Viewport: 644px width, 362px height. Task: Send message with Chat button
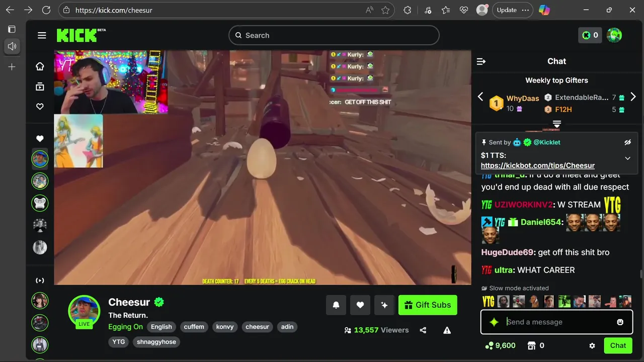618,345
